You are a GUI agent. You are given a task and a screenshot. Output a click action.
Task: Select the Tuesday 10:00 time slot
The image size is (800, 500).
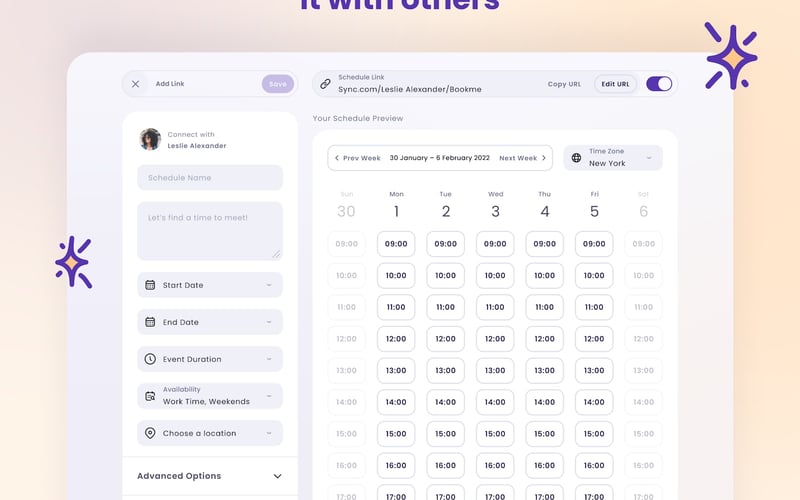click(445, 276)
